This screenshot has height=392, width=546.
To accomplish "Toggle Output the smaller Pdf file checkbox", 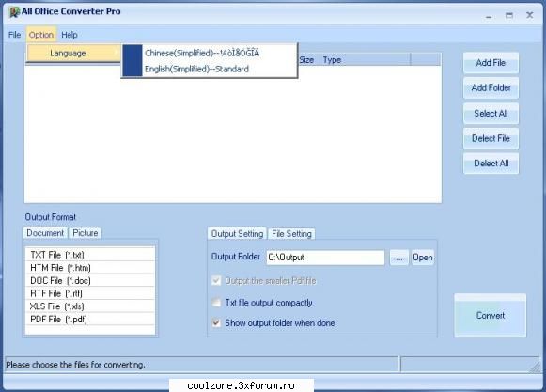I will (216, 281).
